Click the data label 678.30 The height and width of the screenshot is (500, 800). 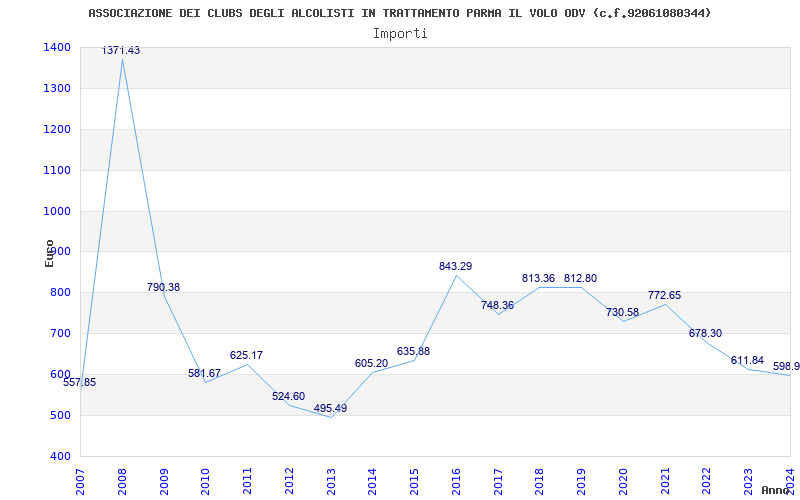click(705, 334)
